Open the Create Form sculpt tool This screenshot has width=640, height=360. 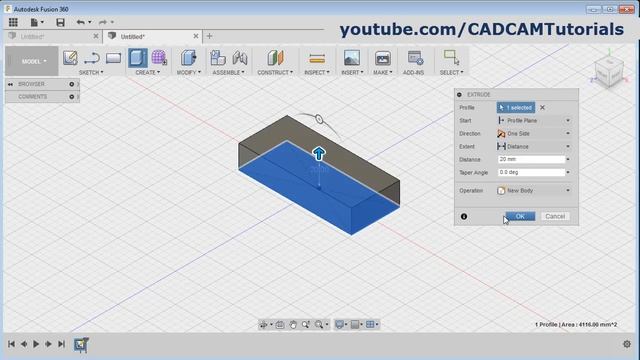click(159, 58)
